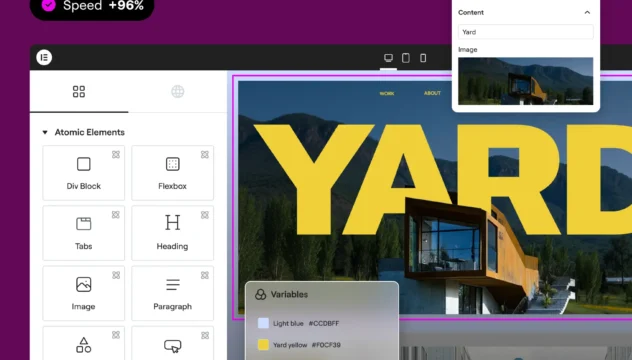Select the Tabs element

(83, 233)
